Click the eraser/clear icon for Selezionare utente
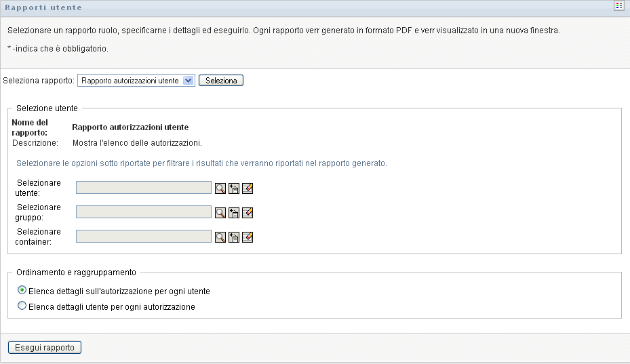This screenshot has width=630, height=364. click(248, 188)
